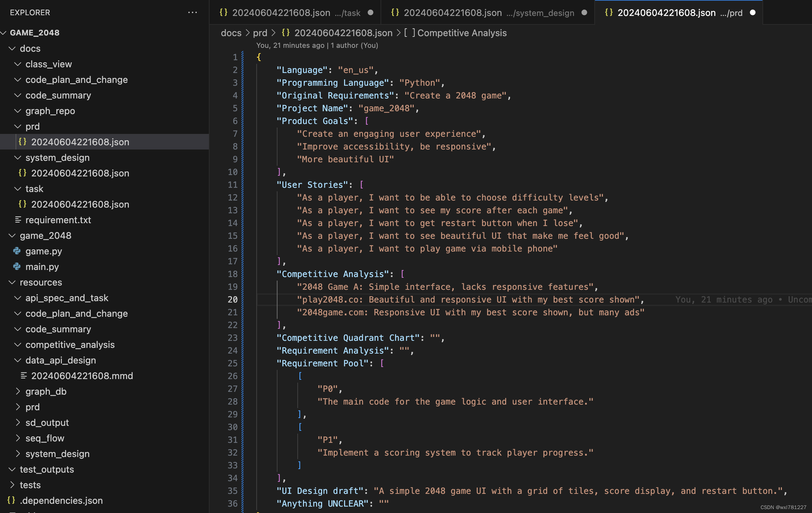Open system_design 20240604221608.json in explorer
The width and height of the screenshot is (812, 513).
(x=80, y=173)
